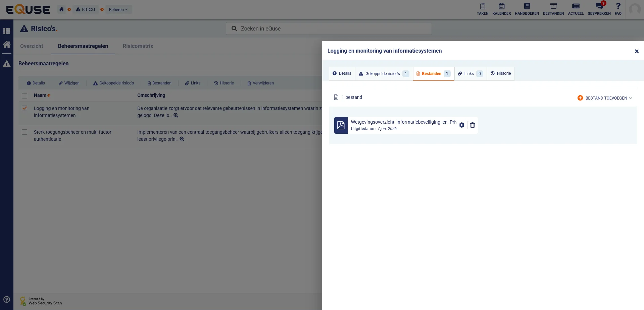Open the Bestand toevoegen dropdown
This screenshot has height=310, width=644.
click(605, 98)
